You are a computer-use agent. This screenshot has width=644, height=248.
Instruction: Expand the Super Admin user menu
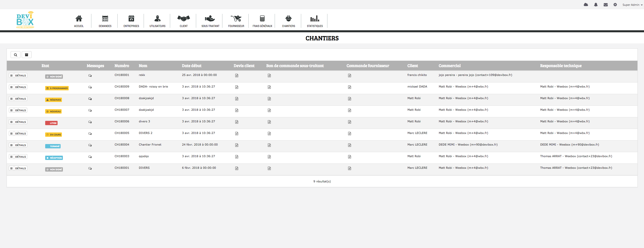[632, 5]
